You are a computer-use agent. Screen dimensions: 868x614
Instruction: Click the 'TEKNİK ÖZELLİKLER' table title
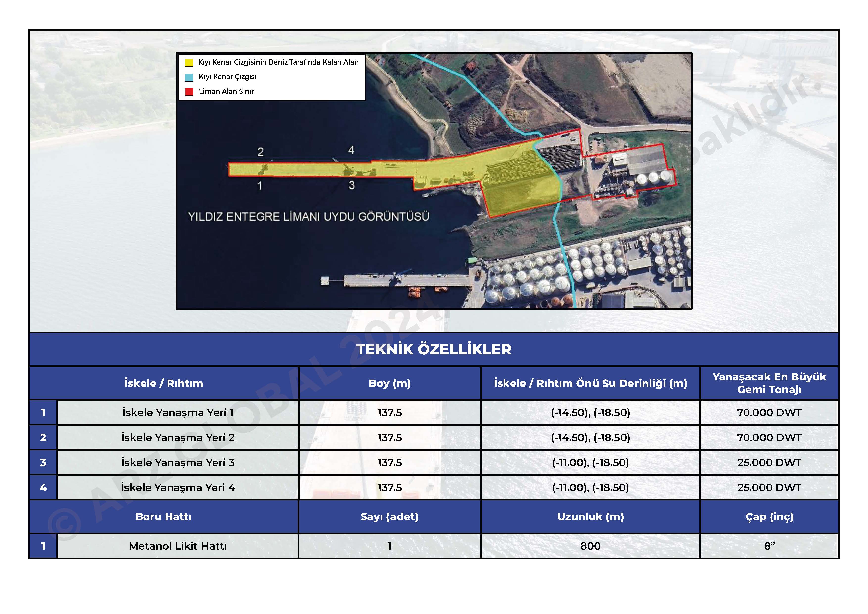434,349
